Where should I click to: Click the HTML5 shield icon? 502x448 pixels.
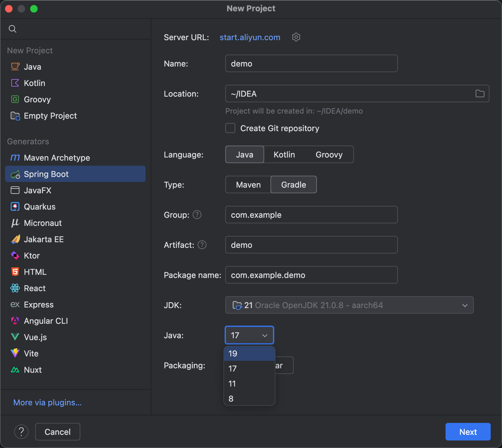pos(15,272)
